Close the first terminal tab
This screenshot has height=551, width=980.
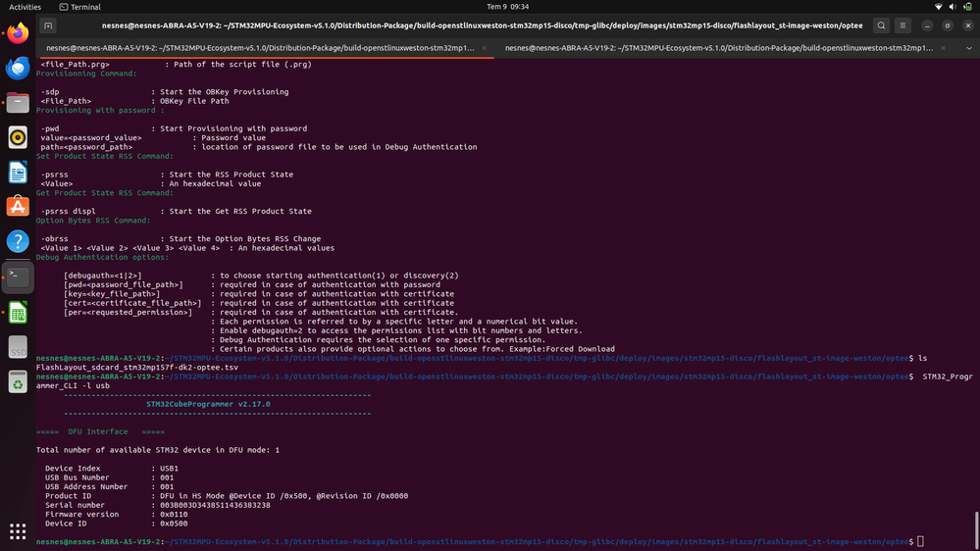point(485,48)
